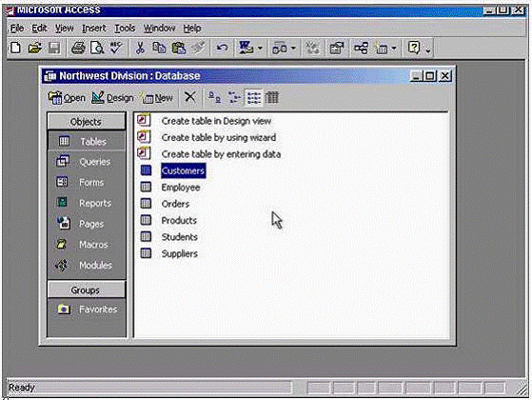The height and width of the screenshot is (400, 532).
Task: Expand the OfficeLinks dropdown arrow
Action: pyautogui.click(x=260, y=49)
